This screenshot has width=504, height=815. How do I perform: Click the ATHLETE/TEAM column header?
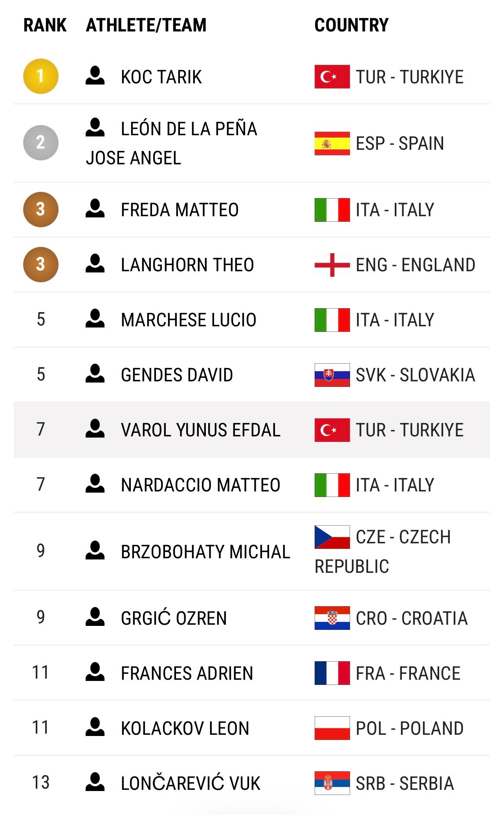tap(146, 25)
